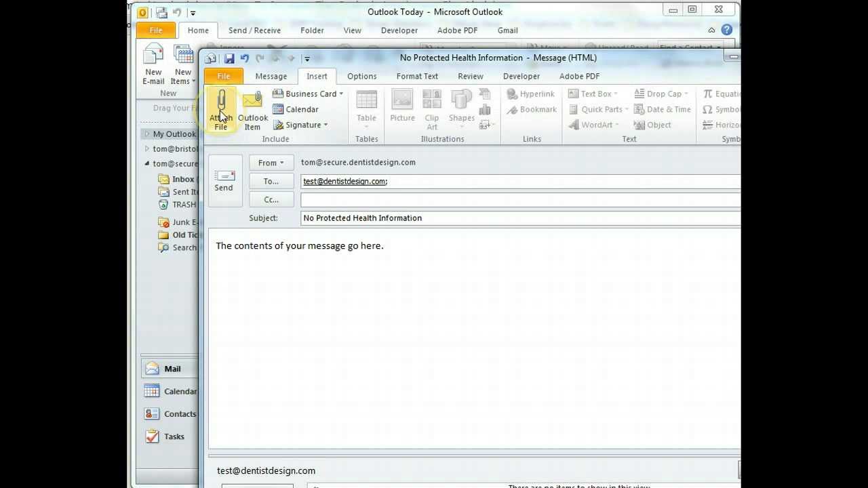Switch to the Message tab
Image resolution: width=868 pixels, height=488 pixels.
[x=271, y=76]
